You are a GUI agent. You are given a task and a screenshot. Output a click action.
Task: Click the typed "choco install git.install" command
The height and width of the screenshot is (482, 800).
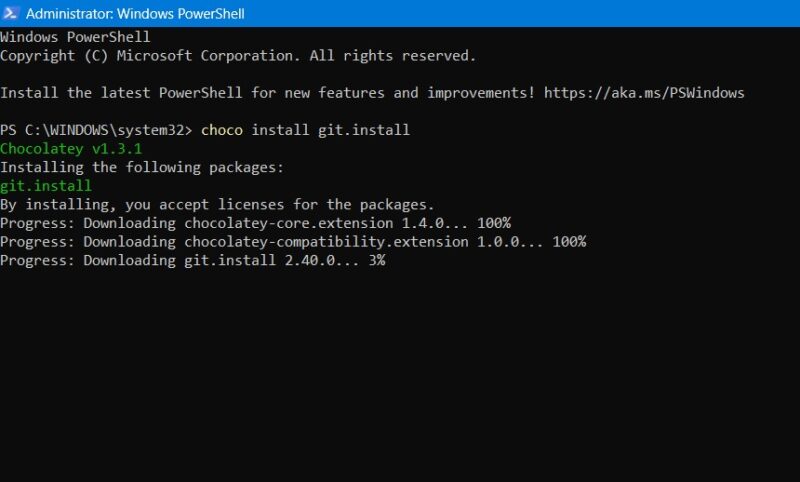(305, 130)
